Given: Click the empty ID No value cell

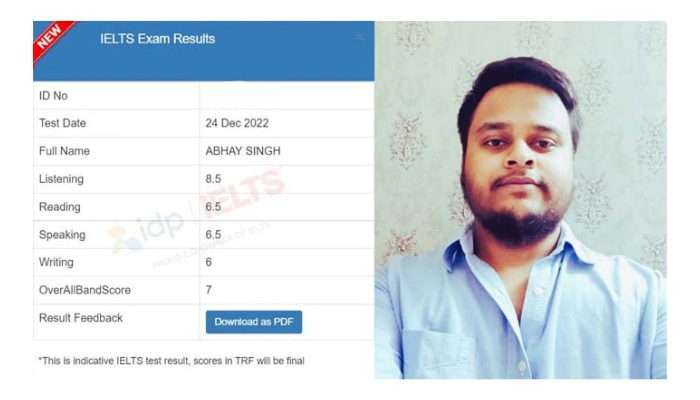Looking at the screenshot, I should 287,96.
